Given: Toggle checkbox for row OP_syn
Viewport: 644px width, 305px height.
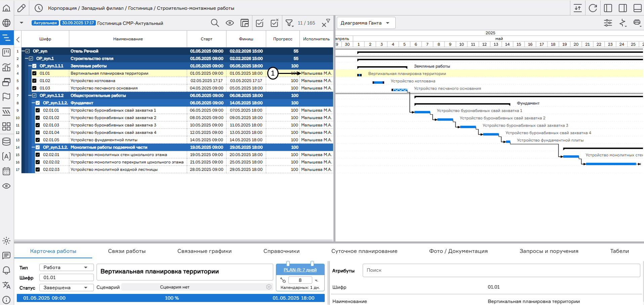Looking at the screenshot, I should [x=28, y=51].
